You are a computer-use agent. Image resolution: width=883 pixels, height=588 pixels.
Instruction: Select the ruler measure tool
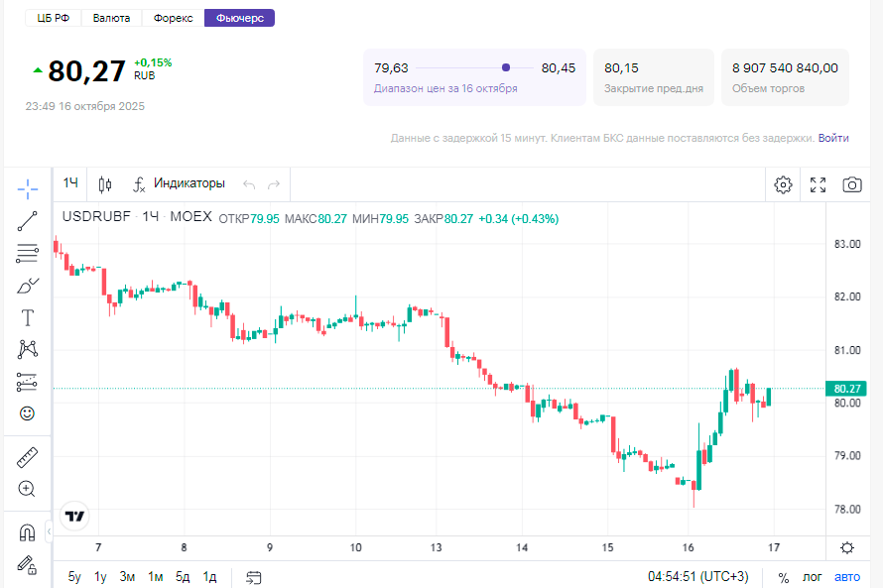coord(28,457)
